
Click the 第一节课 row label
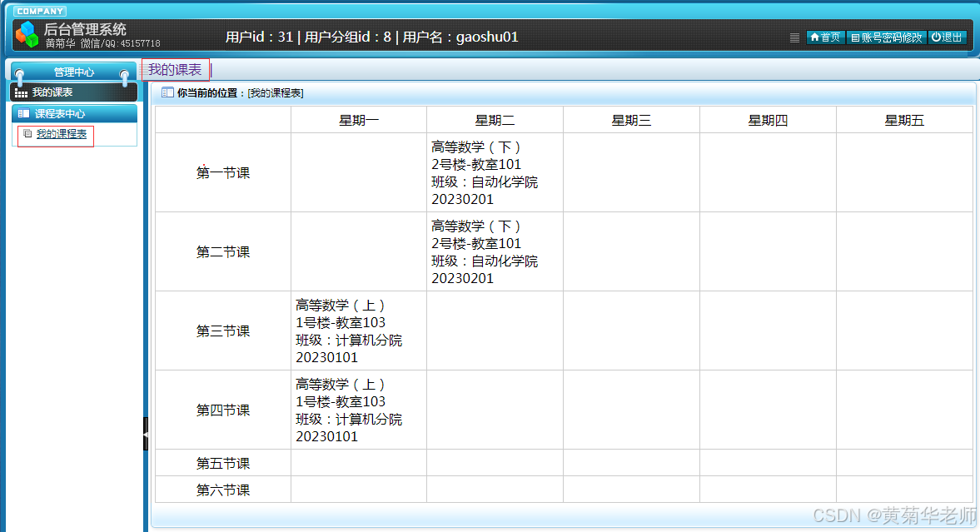click(x=223, y=172)
